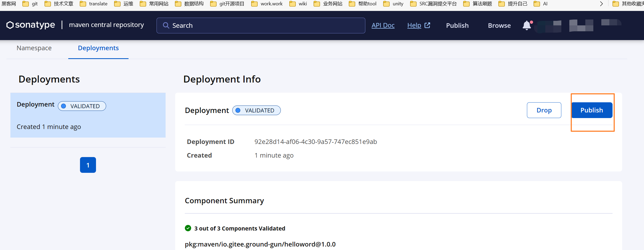Image resolution: width=644 pixels, height=250 pixels.
Task: Open the unity bookmark folder
Action: [394, 4]
